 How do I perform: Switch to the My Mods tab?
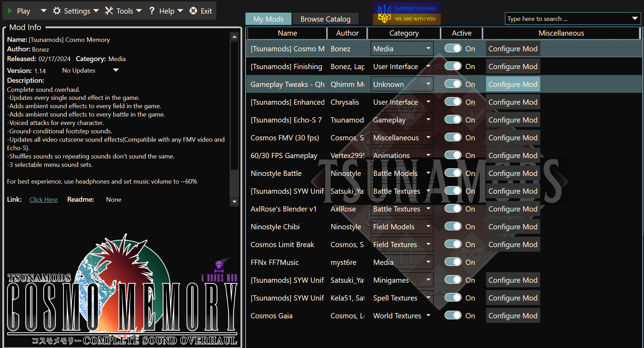click(x=268, y=19)
